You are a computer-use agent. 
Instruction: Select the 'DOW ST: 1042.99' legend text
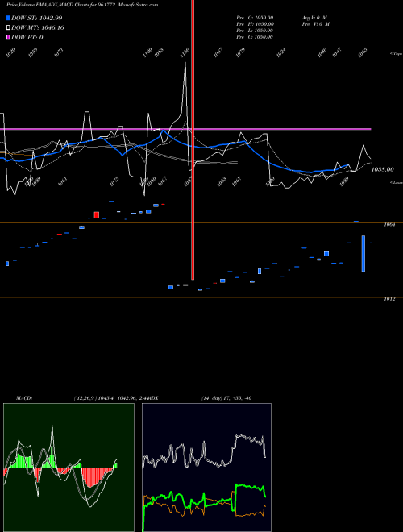(36, 18)
